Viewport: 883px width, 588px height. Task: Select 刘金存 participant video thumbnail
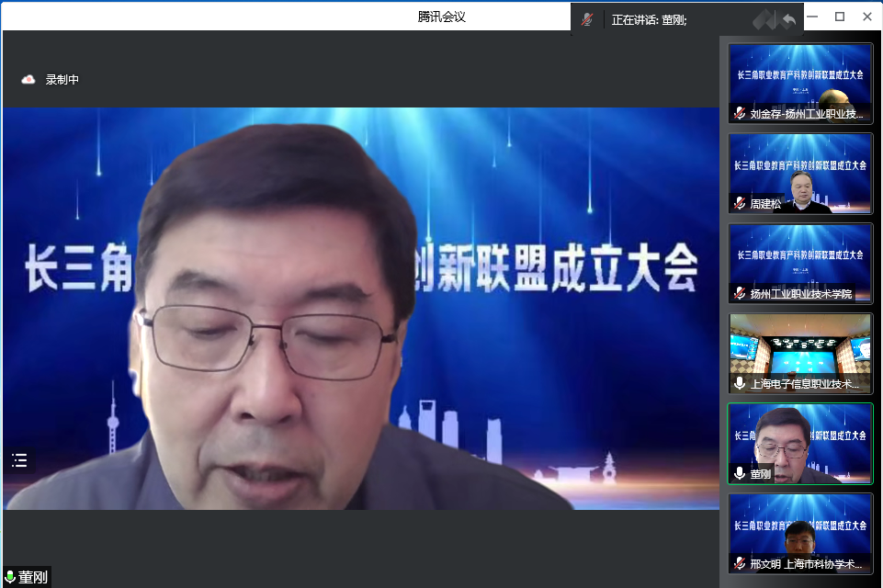tap(800, 81)
